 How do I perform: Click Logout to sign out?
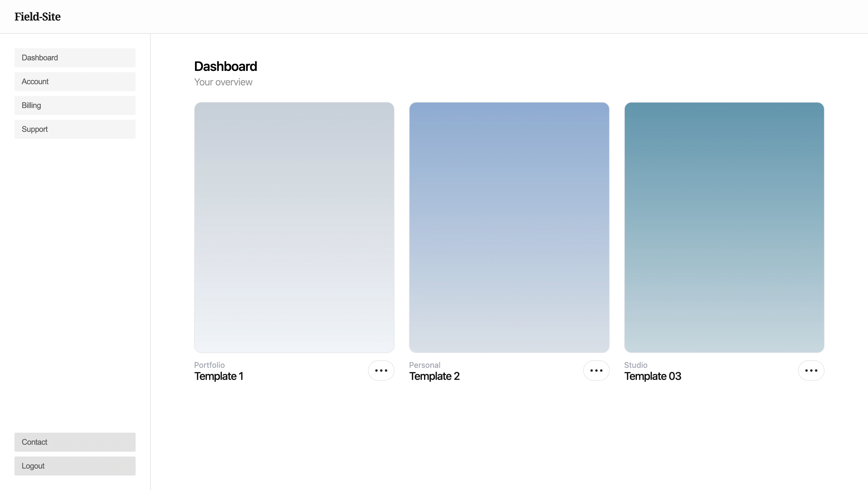click(75, 466)
